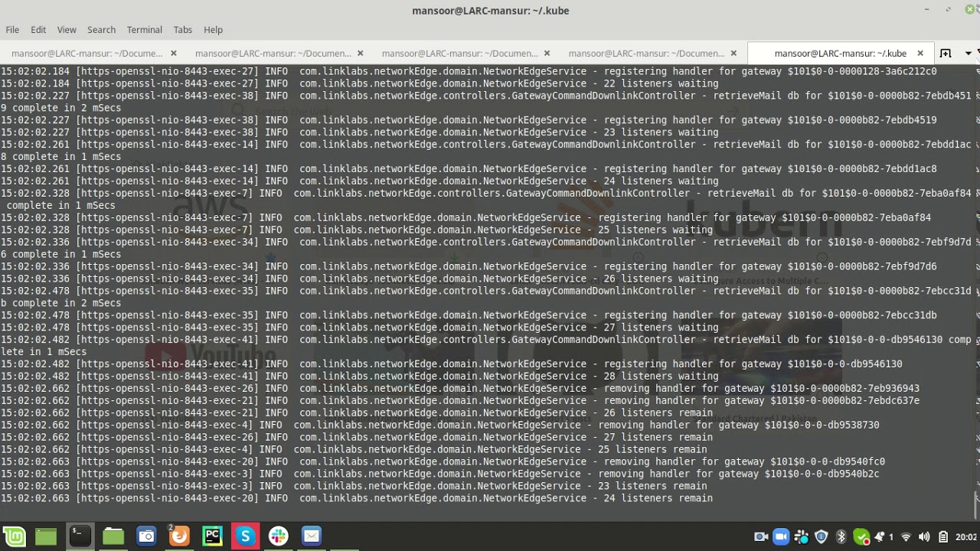Open the File menu

[x=12, y=30]
